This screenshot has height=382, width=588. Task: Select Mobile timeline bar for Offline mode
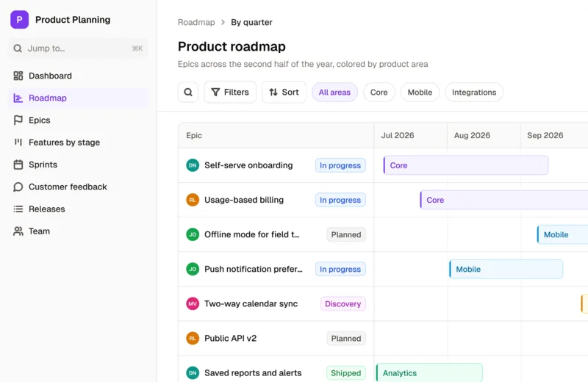(562, 234)
